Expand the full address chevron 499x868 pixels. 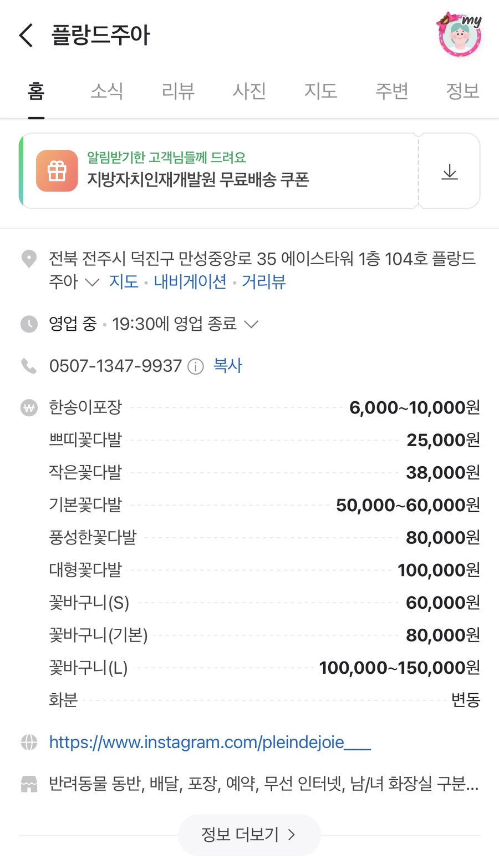(92, 282)
